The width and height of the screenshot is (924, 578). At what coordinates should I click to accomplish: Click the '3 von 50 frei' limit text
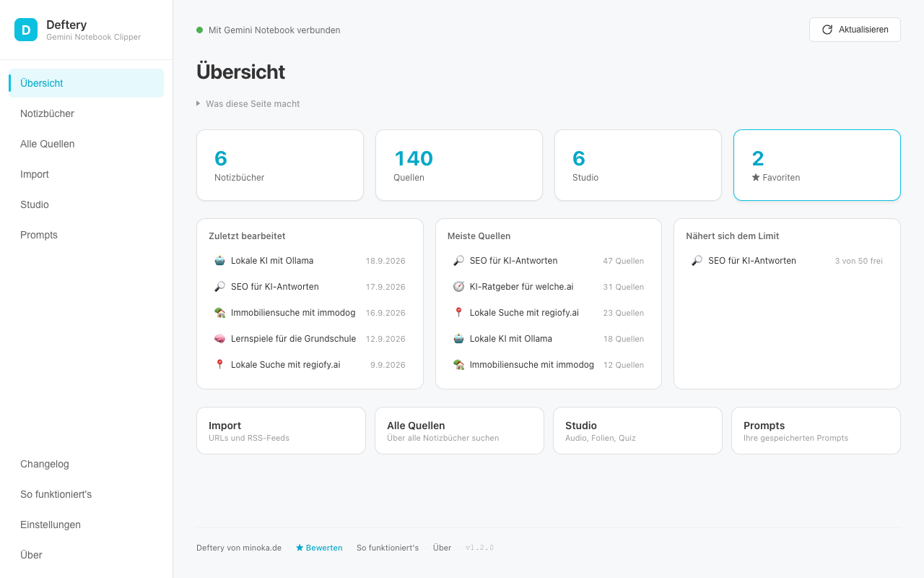click(859, 261)
